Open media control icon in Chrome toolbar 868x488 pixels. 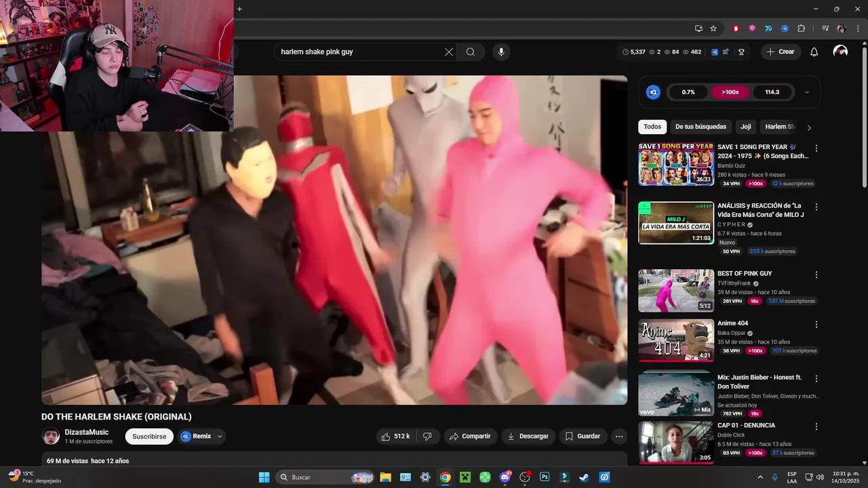click(825, 28)
